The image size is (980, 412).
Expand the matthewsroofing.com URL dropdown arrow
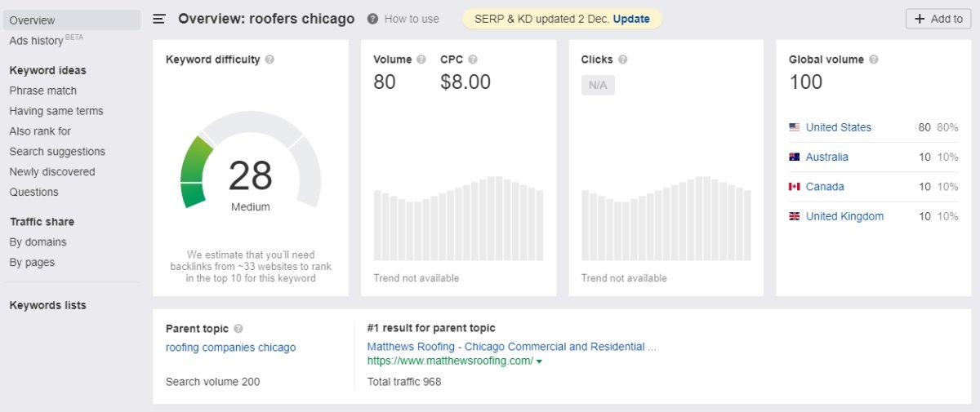[x=540, y=361]
